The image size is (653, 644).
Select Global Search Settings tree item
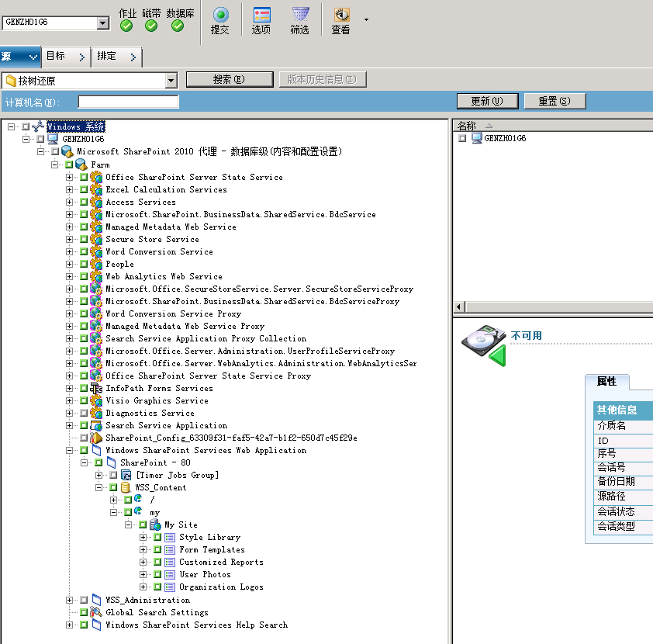(x=157, y=612)
